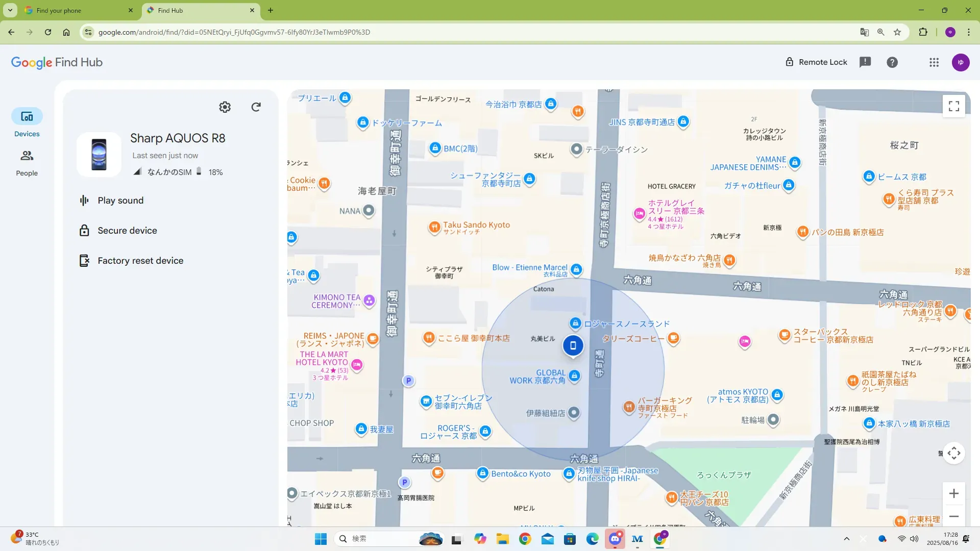Image resolution: width=980 pixels, height=551 pixels.
Task: Click Sharp AQUOS R8 device thumbnail
Action: [99, 155]
